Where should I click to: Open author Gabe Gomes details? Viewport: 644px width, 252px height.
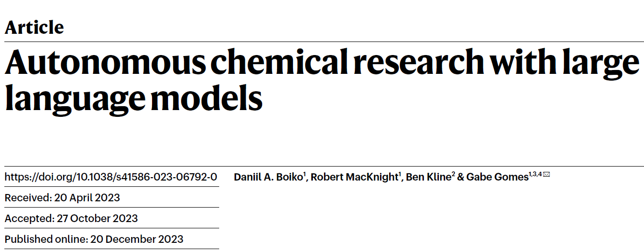coord(497,177)
